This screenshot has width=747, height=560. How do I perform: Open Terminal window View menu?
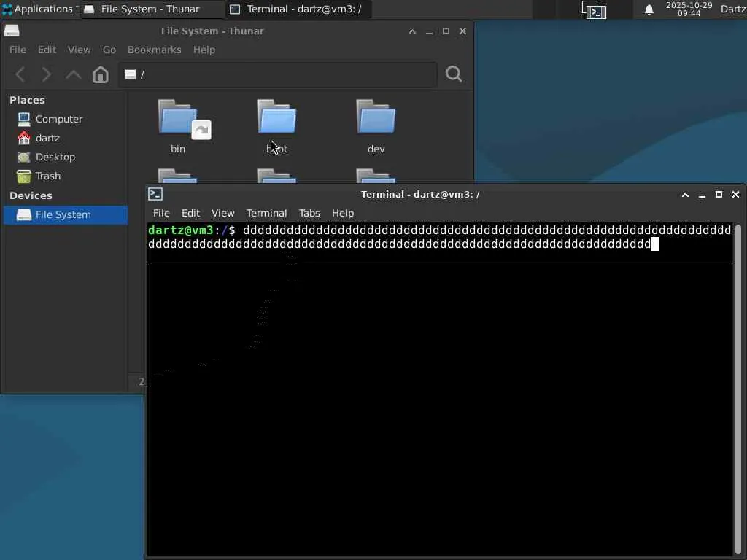tap(222, 213)
